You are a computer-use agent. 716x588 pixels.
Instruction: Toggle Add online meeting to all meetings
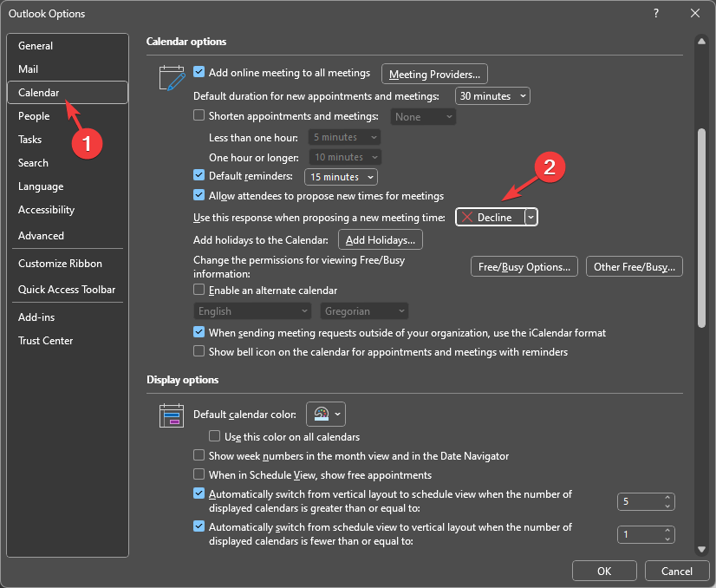coord(199,72)
